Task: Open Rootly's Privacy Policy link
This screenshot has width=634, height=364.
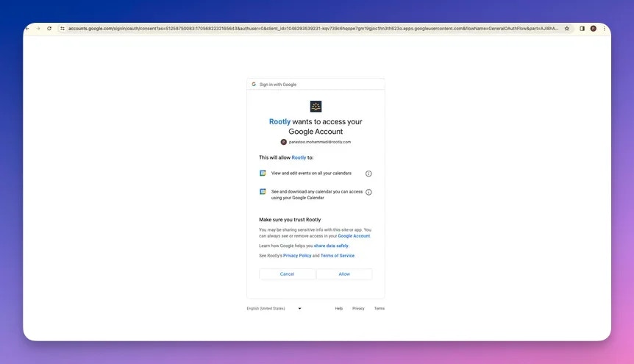Action: coord(297,256)
